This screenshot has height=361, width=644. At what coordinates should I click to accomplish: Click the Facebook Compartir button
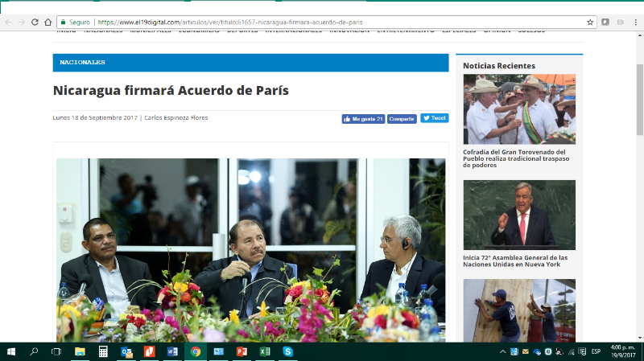pos(402,119)
